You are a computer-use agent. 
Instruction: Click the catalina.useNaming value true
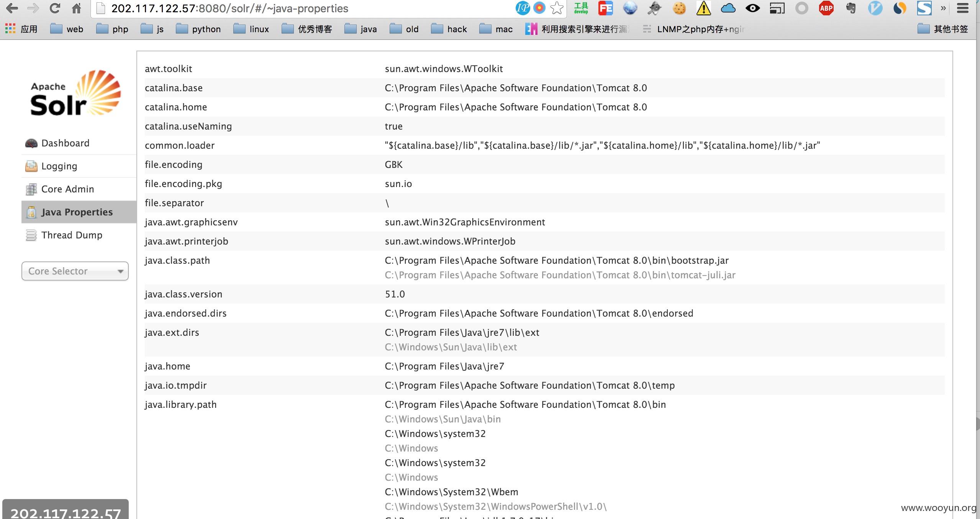pos(393,126)
